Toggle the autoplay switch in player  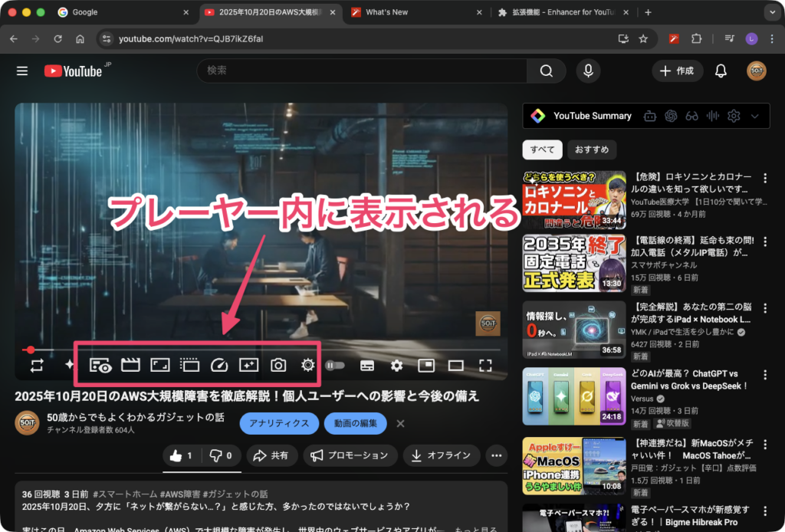[335, 366]
